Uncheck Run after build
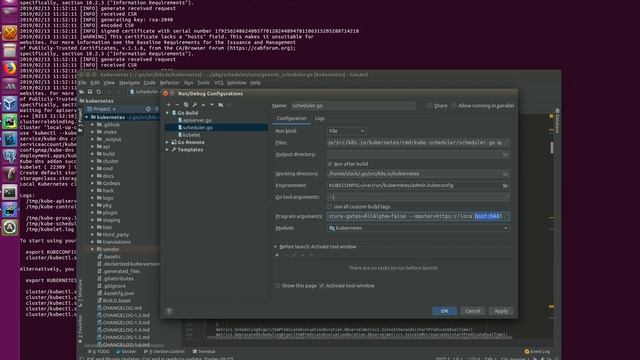 (x=330, y=164)
